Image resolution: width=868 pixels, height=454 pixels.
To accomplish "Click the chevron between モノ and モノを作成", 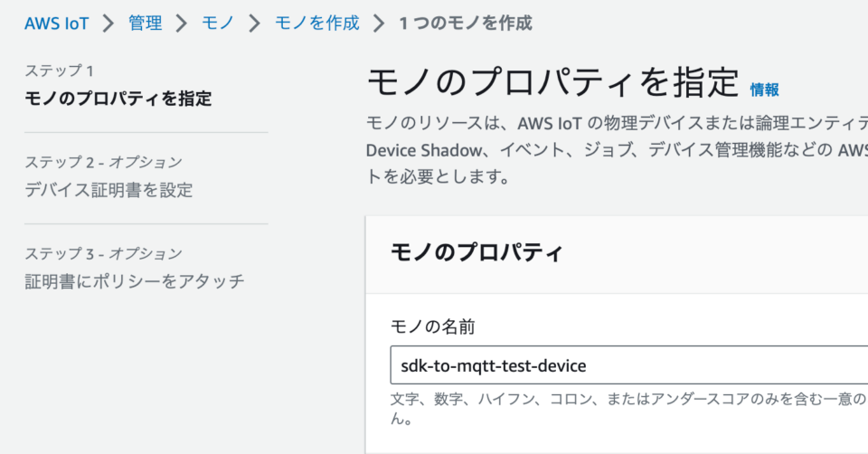I will 255,24.
